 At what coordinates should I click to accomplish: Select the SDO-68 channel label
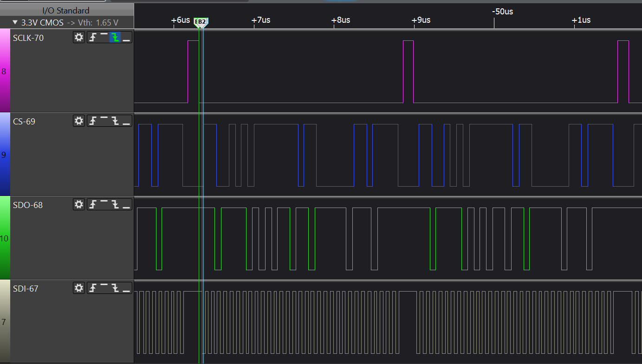[x=28, y=205]
